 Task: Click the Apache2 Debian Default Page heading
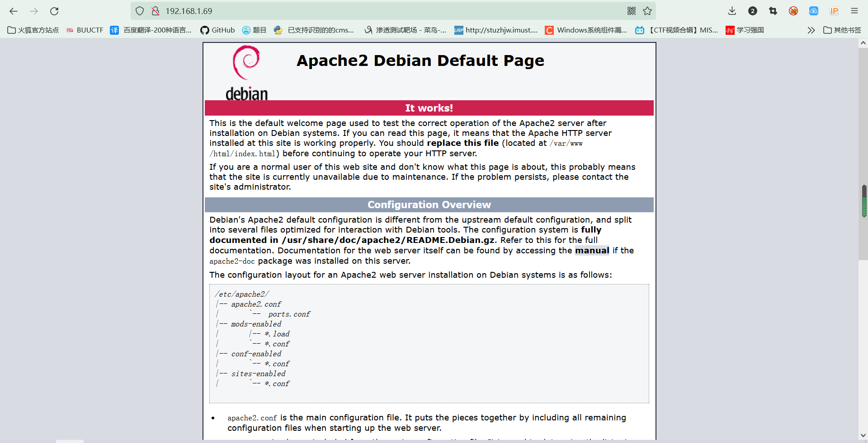[x=420, y=61]
